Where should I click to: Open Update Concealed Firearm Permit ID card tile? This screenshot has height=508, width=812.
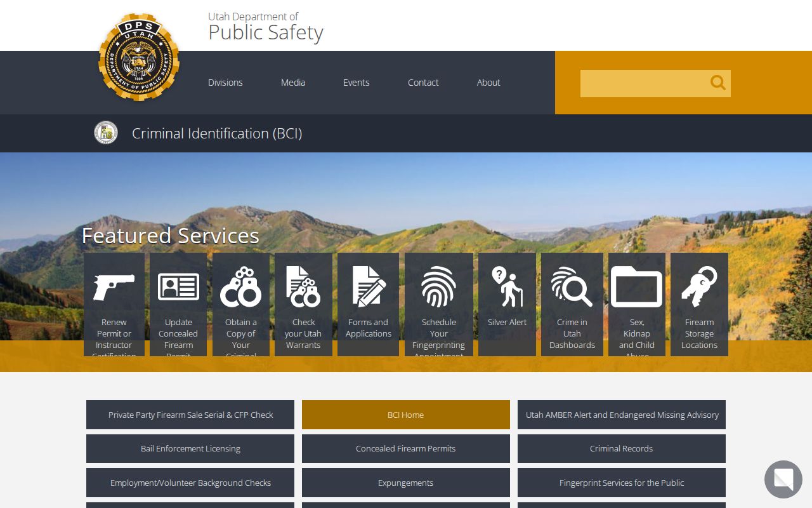coord(178,304)
